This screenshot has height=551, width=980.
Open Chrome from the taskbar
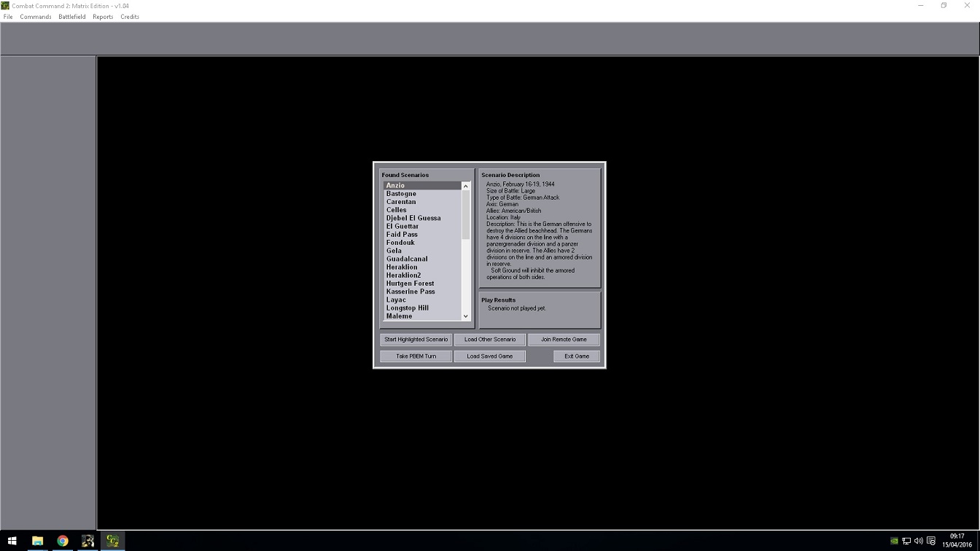point(63,541)
